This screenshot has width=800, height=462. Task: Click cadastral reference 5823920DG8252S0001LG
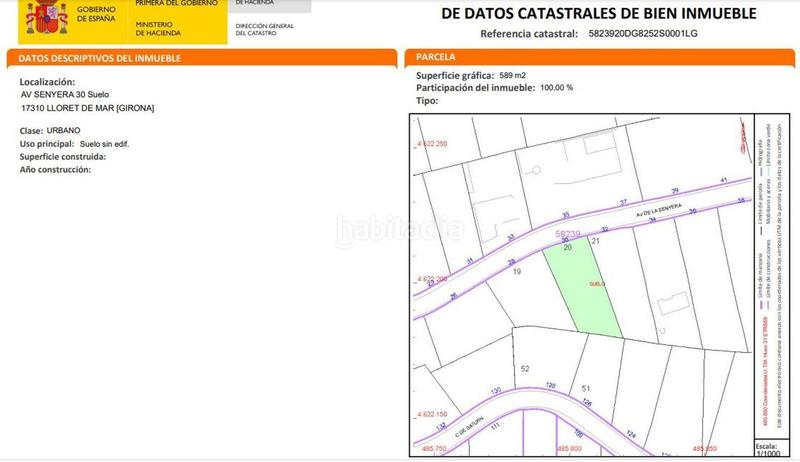click(x=642, y=33)
